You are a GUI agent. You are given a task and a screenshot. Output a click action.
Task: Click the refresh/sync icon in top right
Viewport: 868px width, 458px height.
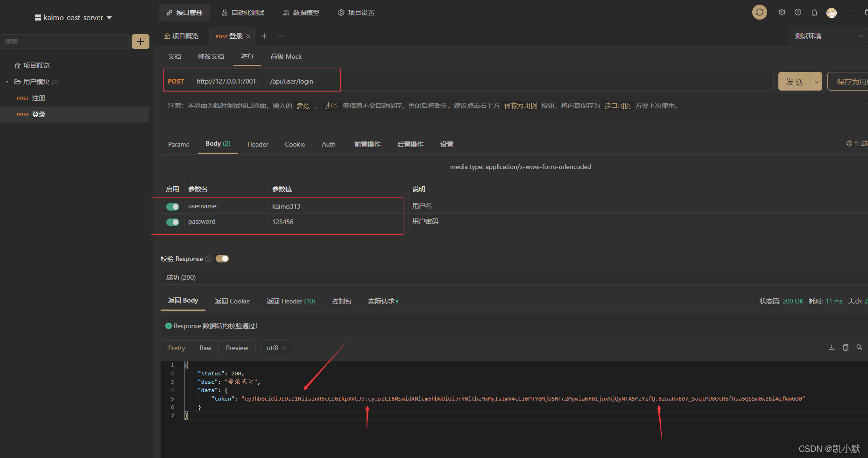point(759,12)
